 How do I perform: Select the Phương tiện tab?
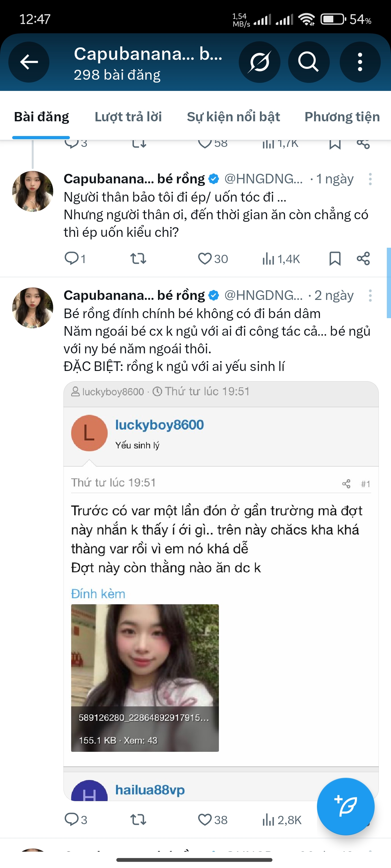pos(342,117)
